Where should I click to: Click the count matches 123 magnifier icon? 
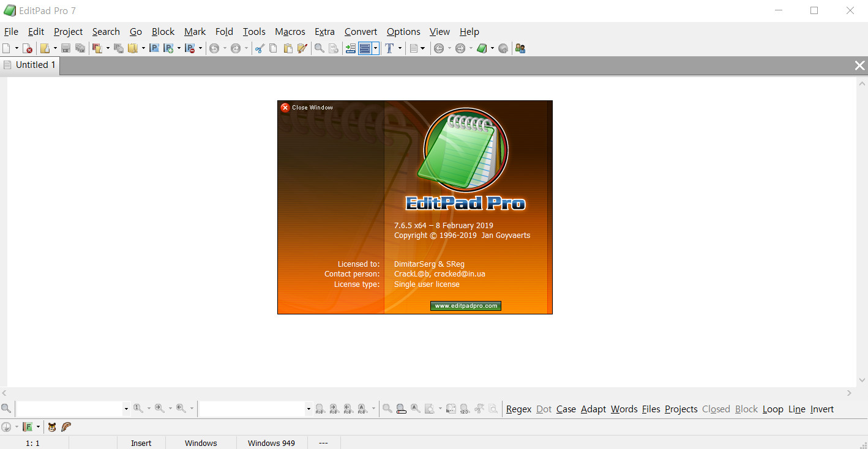[464, 409]
